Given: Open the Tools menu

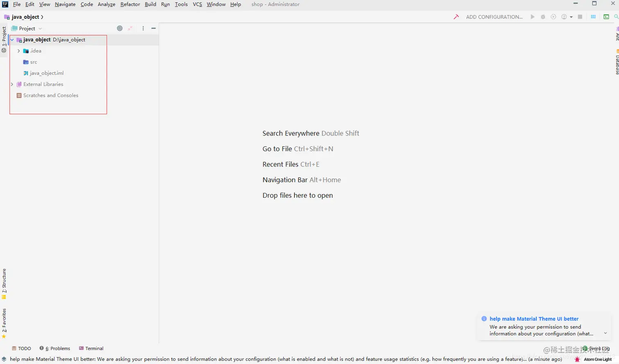Looking at the screenshot, I should [181, 4].
